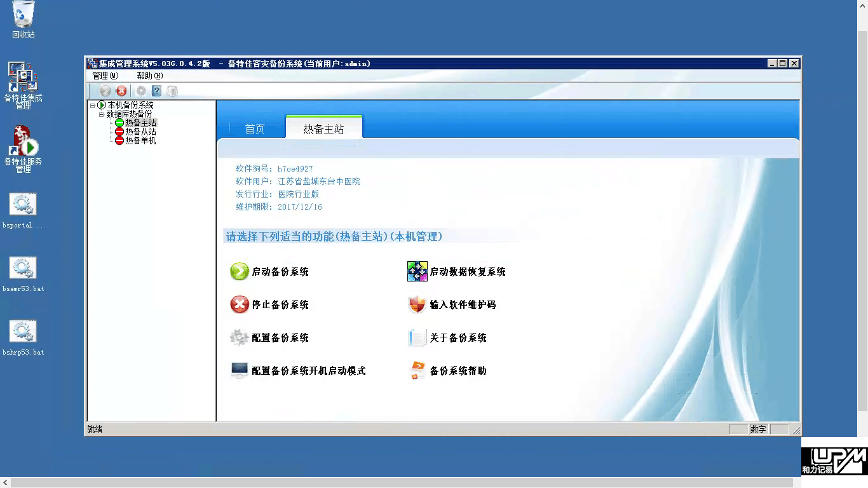Switch to the 首页 tab
This screenshot has height=488, width=868.
tap(255, 129)
